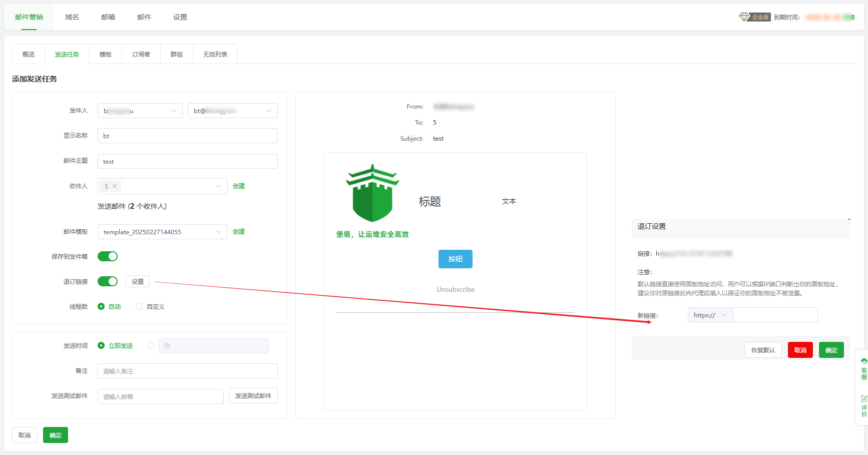Click the 退订设置 panel title
The width and height of the screenshot is (868, 455).
coord(652,226)
